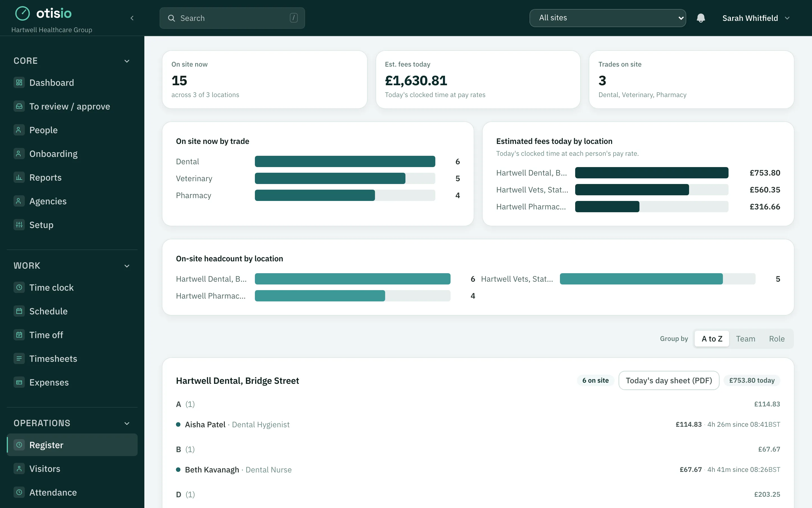Click the Time off calendar icon
The height and width of the screenshot is (508, 812).
click(19, 335)
